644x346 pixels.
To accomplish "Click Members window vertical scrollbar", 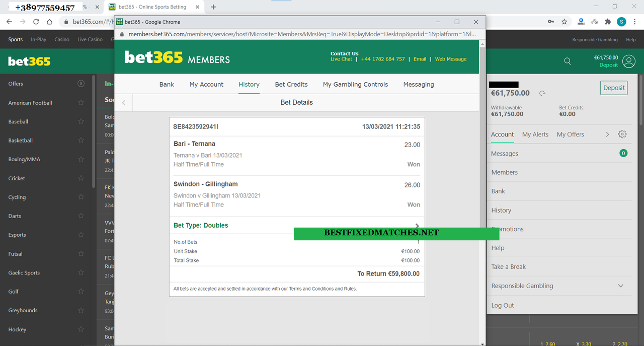I will (x=482, y=192).
